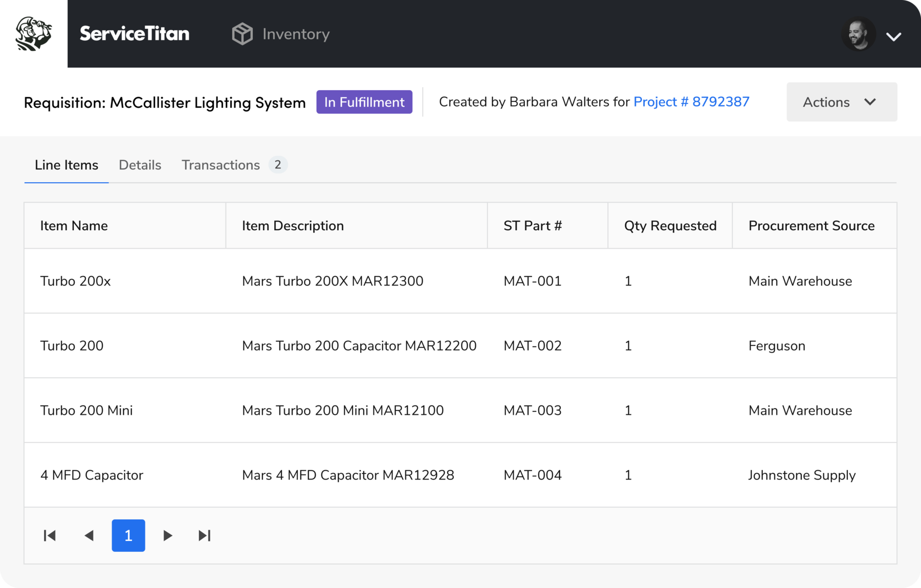The image size is (921, 588).
Task: Click the In Fulfillment status badge
Action: click(x=364, y=102)
